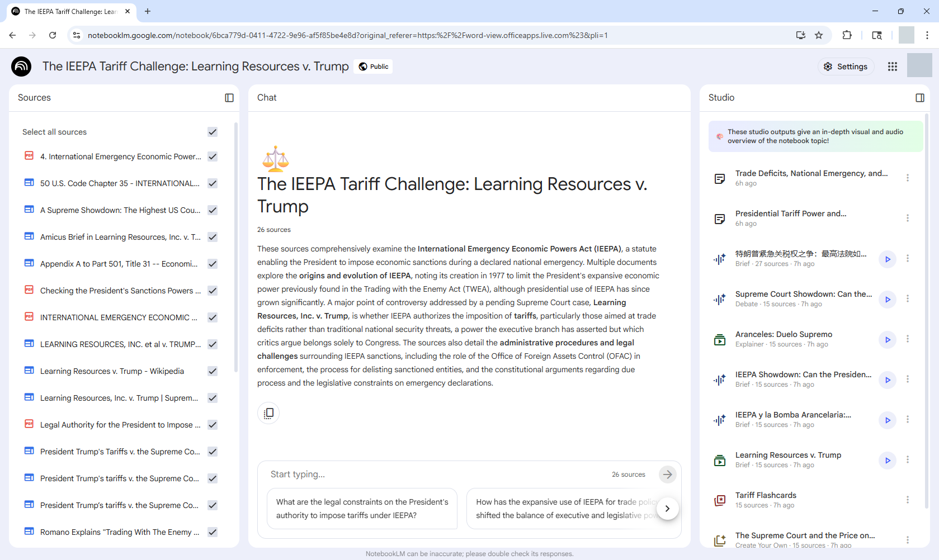The width and height of the screenshot is (939, 560).
Task: Open the Settings menu
Action: tap(845, 67)
